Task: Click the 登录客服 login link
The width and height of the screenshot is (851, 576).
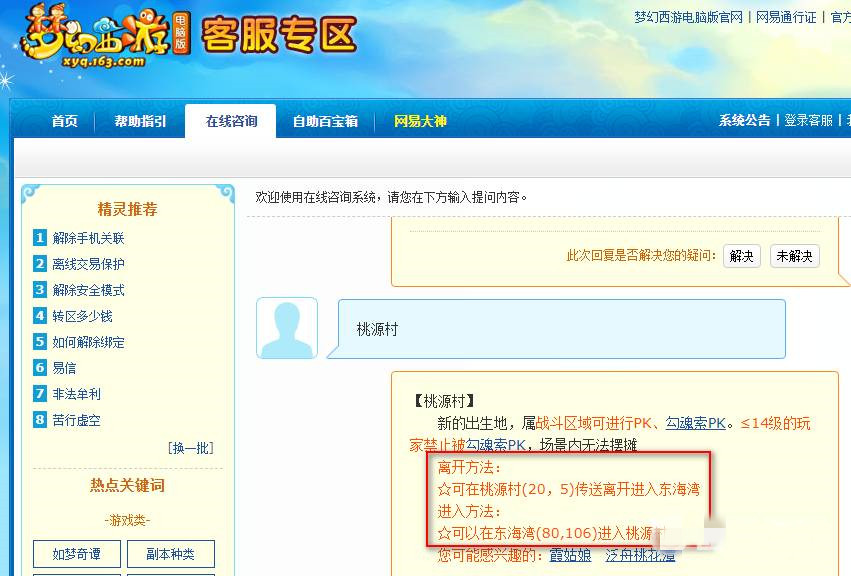Action: (806, 119)
